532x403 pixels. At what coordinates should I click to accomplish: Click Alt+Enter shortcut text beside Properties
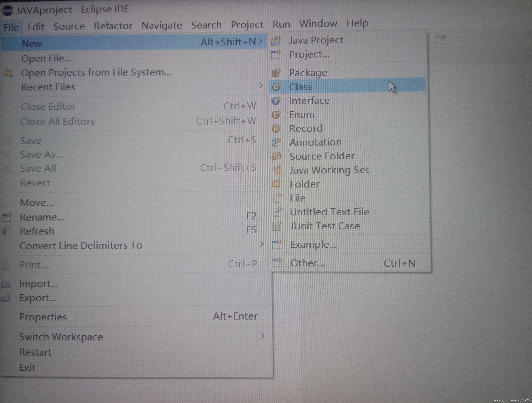point(235,316)
